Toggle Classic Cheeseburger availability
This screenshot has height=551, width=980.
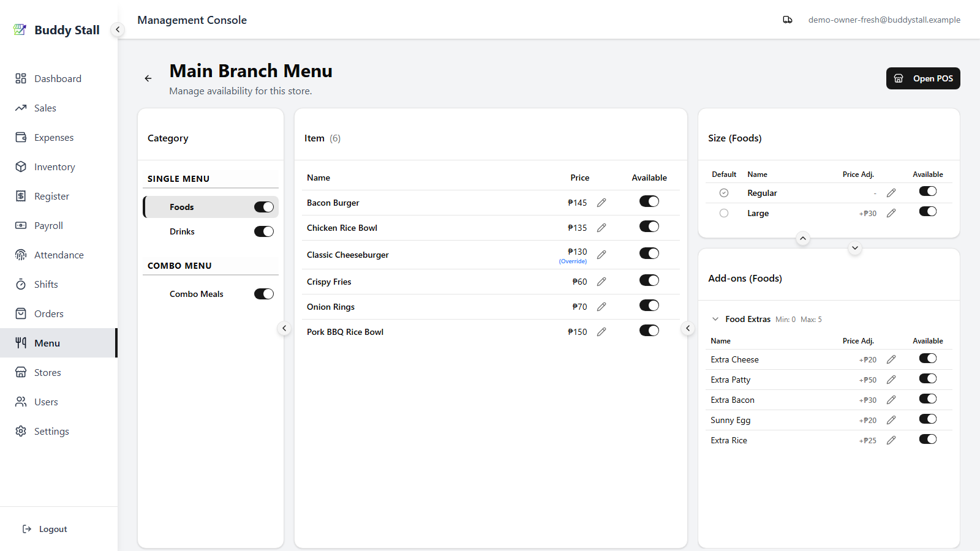pyautogui.click(x=649, y=253)
